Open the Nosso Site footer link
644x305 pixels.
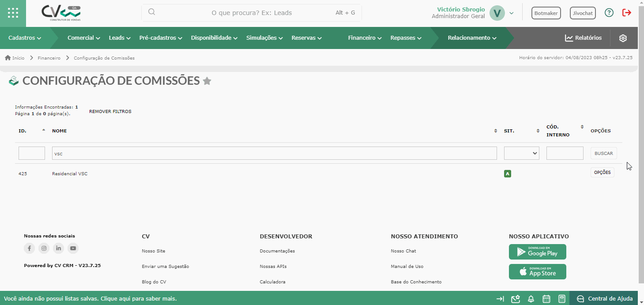(x=154, y=251)
